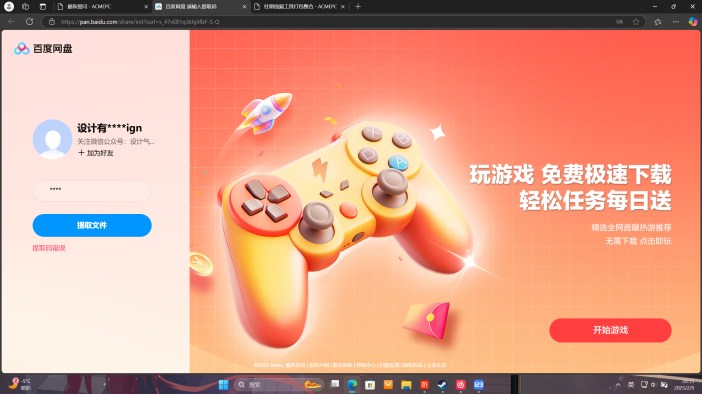
Task: Open the clock and date panel
Action: click(683, 385)
